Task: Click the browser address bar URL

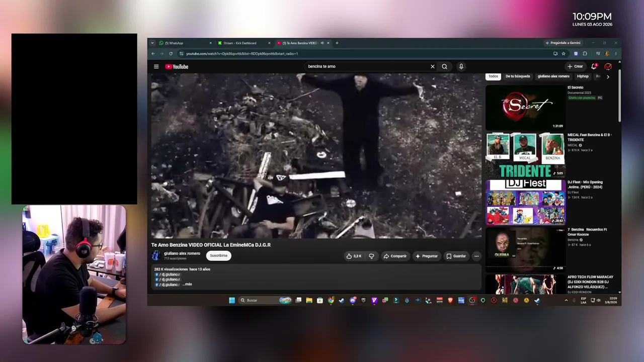Action: [x=242, y=54]
